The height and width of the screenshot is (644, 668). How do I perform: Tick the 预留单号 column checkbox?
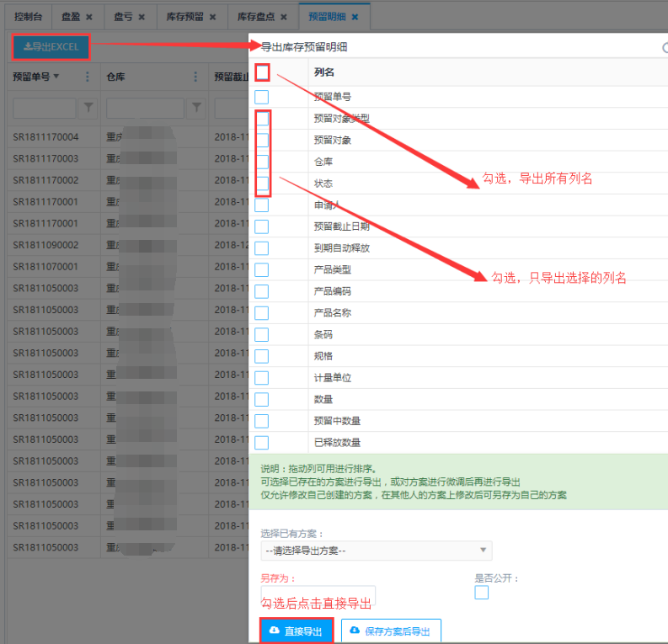[x=262, y=97]
